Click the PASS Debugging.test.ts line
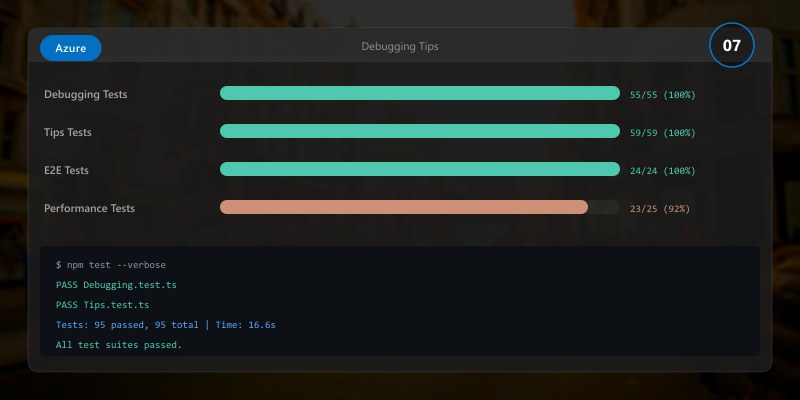This screenshot has height=400, width=800. 116,285
